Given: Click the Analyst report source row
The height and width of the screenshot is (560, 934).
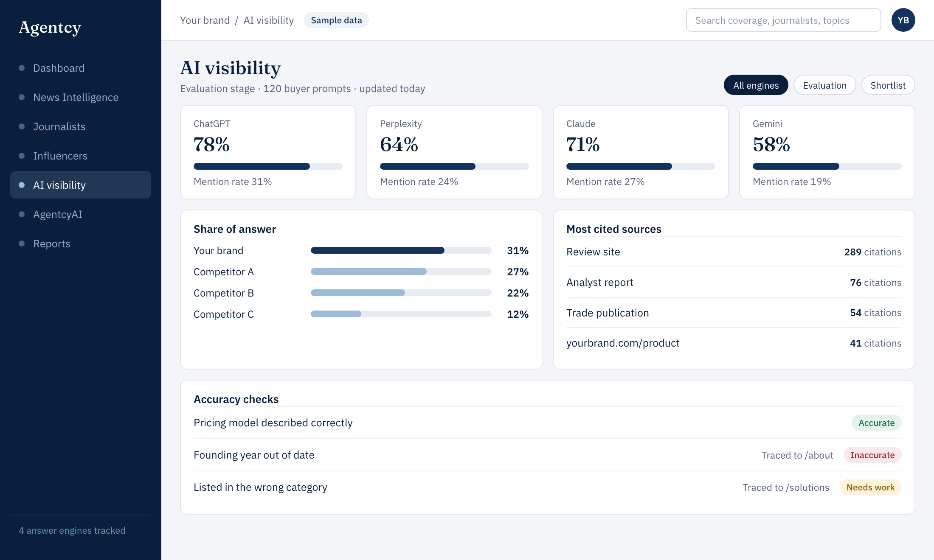Looking at the screenshot, I should [734, 283].
